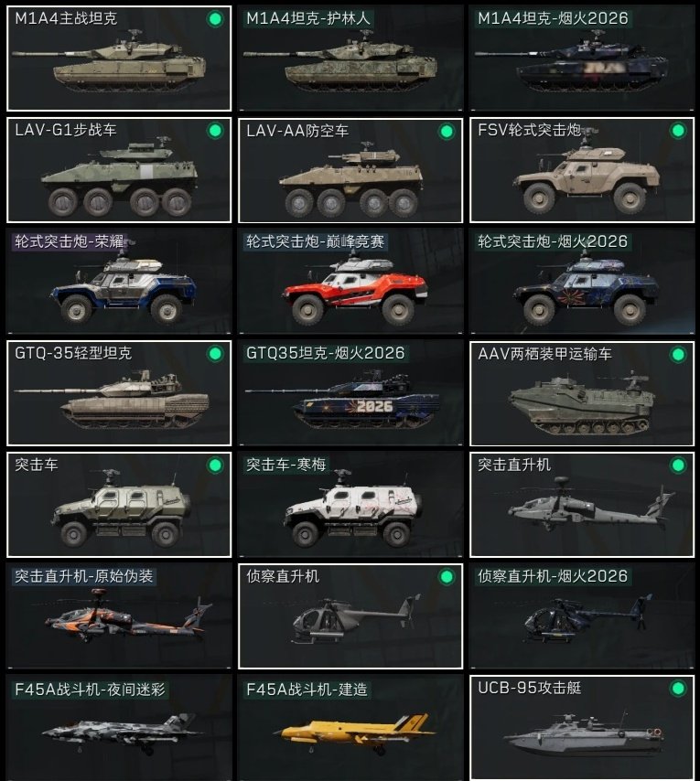Click the 突击直升机 helicopter icon
This screenshot has width=700, height=781.
589,505
